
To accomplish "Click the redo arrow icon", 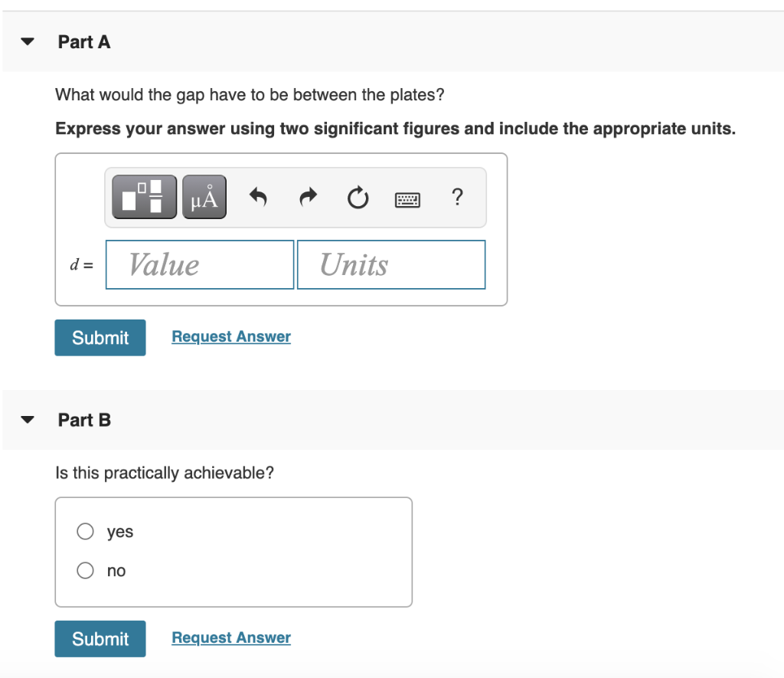I will click(x=308, y=197).
